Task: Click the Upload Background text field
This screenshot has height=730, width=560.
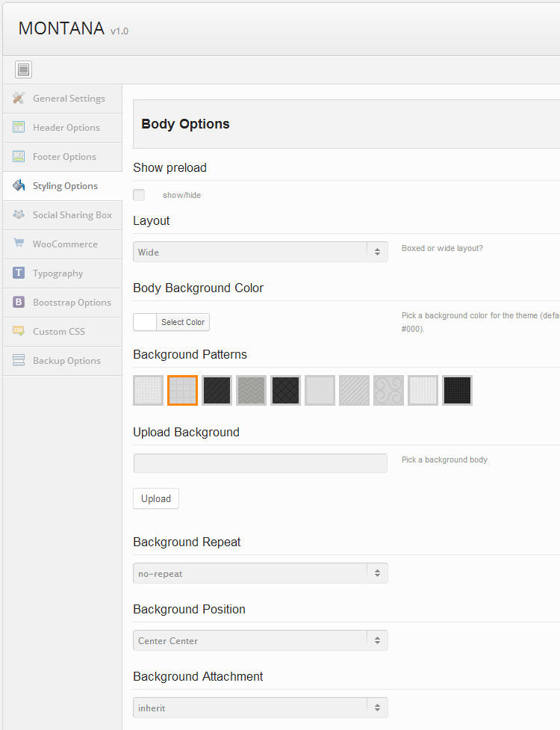Action: [260, 463]
